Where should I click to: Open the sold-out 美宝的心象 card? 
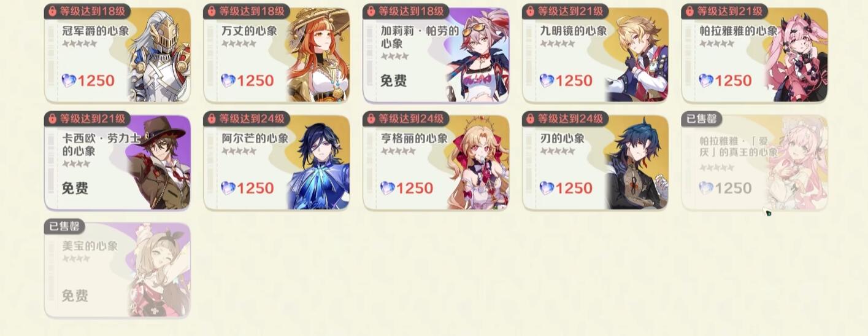coord(117,270)
